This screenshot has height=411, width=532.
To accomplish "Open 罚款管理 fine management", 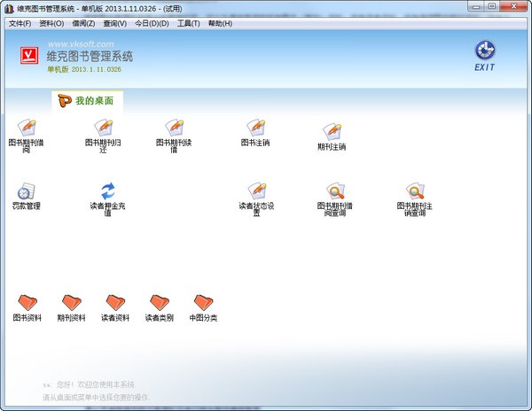I will point(26,191).
